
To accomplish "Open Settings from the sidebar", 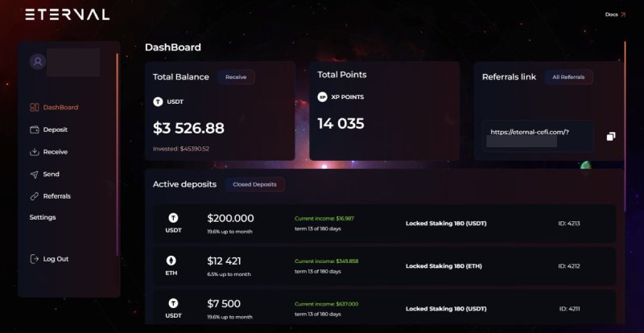I will coord(43,217).
